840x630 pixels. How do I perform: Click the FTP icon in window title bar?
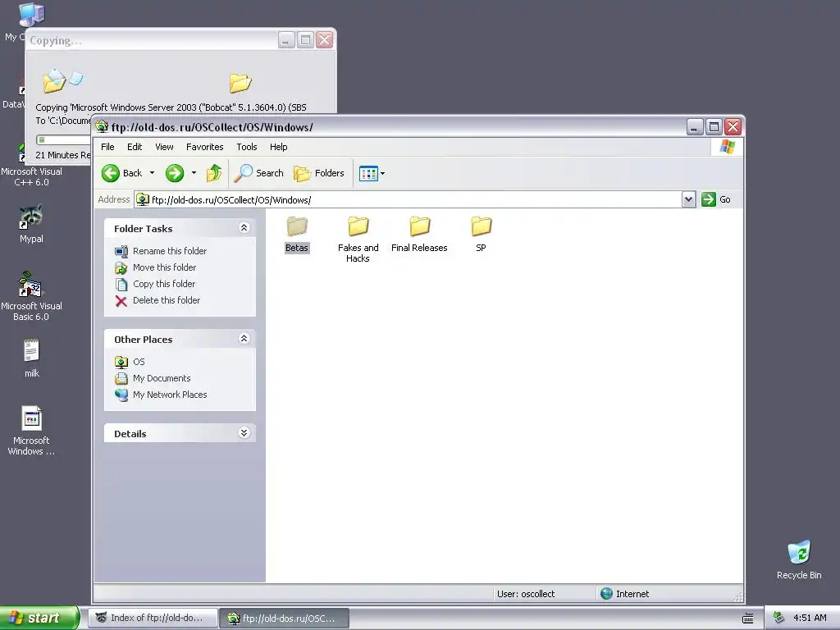click(x=102, y=127)
